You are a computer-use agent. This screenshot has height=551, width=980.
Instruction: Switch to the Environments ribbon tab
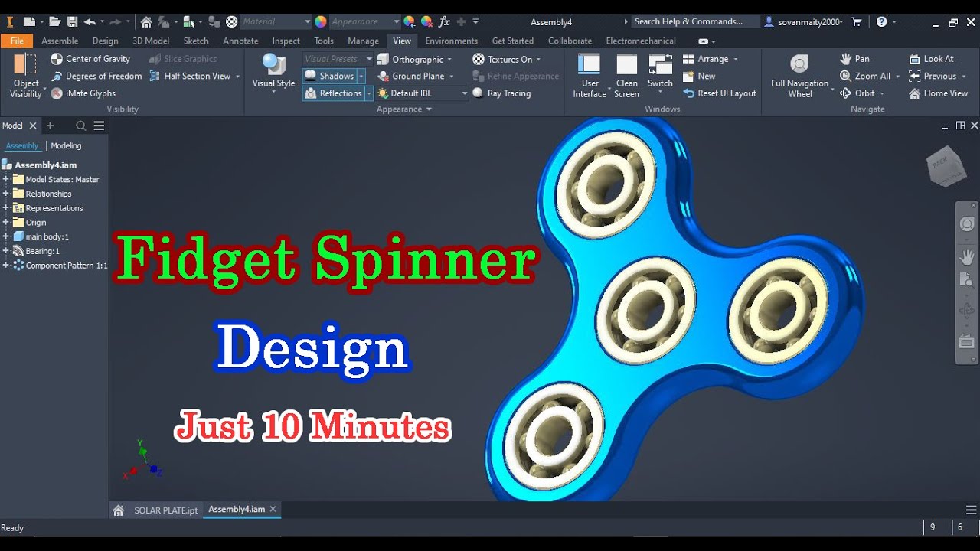[x=452, y=41]
